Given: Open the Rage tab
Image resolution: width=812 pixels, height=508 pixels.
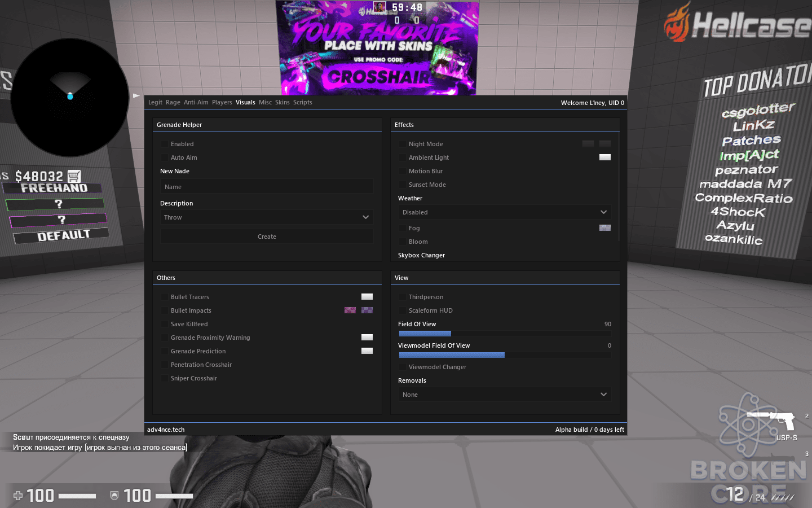Looking at the screenshot, I should (173, 102).
